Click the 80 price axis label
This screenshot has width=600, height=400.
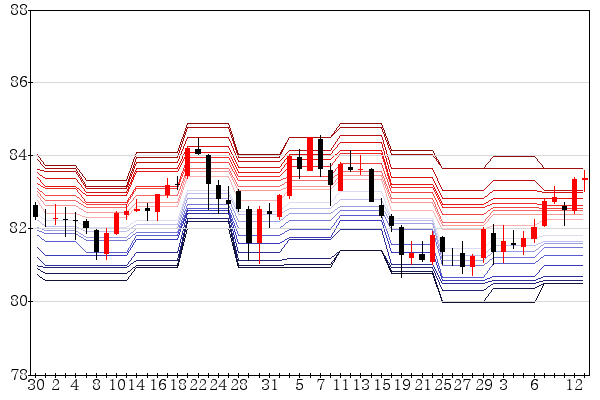19,301
